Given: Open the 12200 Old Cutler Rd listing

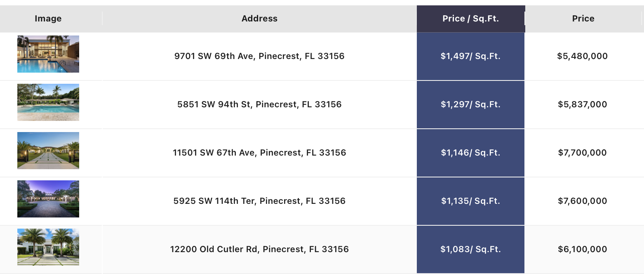Looking at the screenshot, I should click(x=260, y=249).
